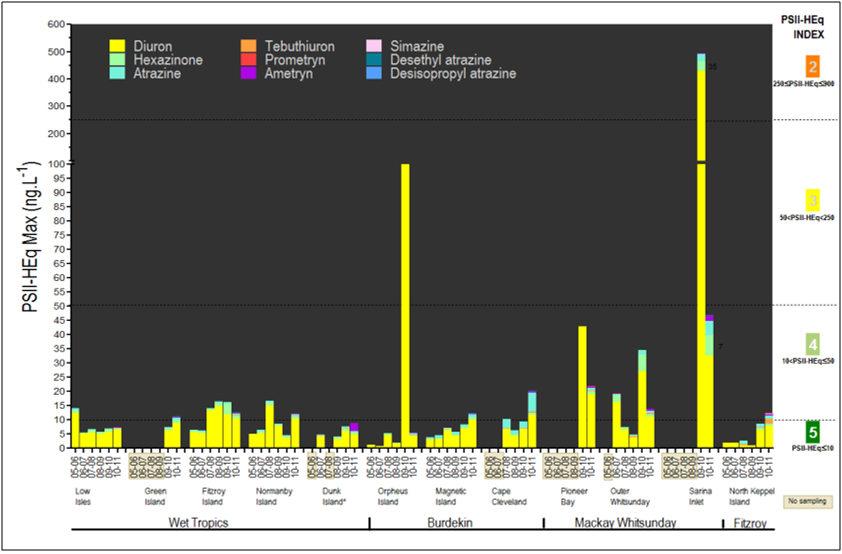Image resolution: width=842 pixels, height=554 pixels.
Task: Click the 'Simazine' legend label
Action: point(417,47)
